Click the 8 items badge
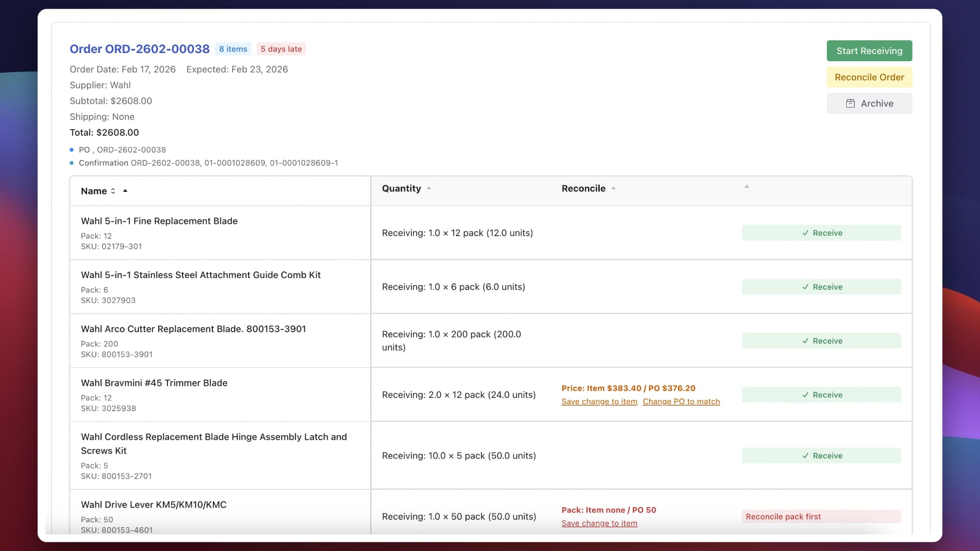This screenshot has height=551, width=980. [x=233, y=49]
